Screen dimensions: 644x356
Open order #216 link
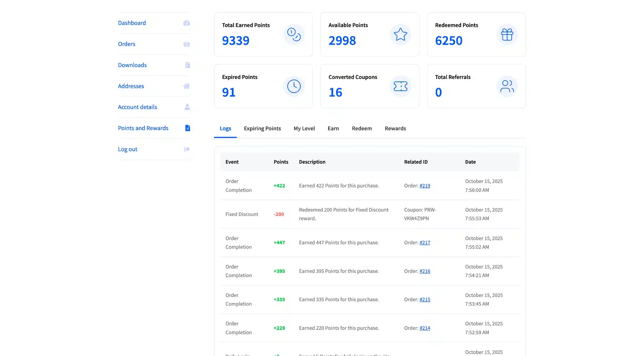(425, 271)
